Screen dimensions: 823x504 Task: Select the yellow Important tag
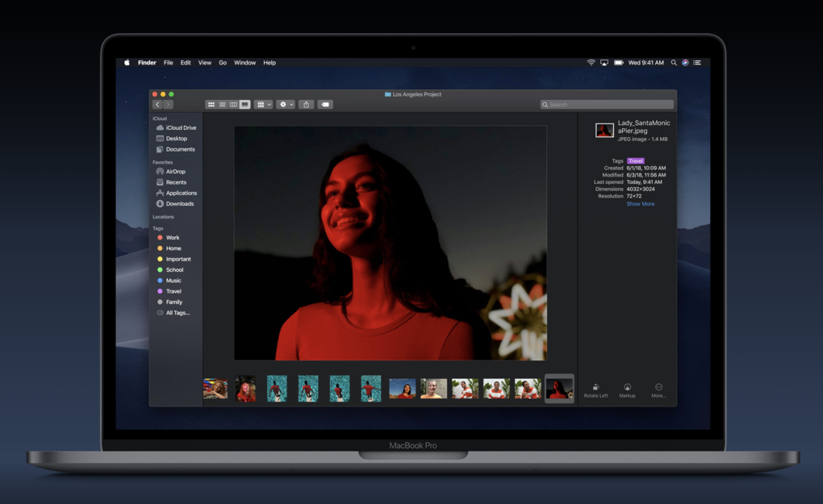coord(173,259)
